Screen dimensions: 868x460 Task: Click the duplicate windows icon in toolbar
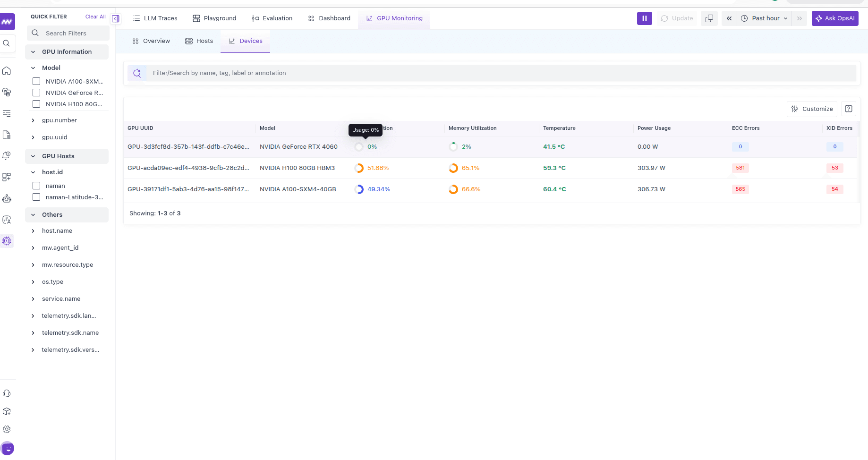pos(709,18)
